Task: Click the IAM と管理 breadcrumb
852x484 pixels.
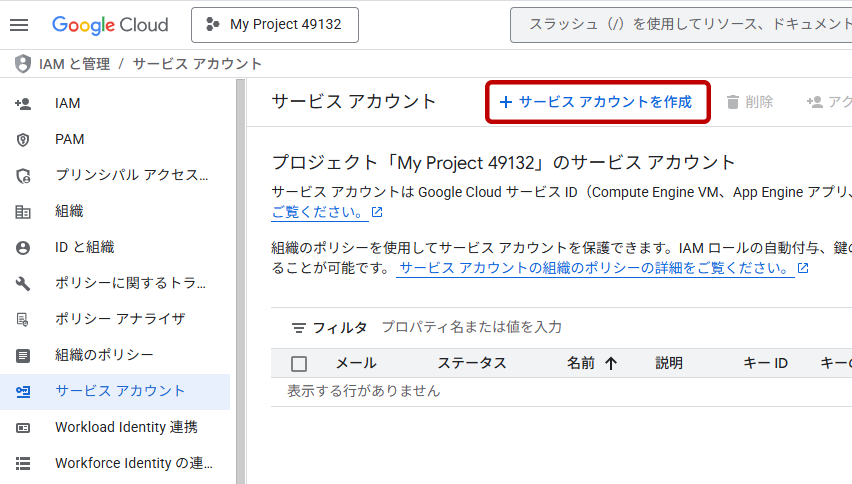Action: 74,64
